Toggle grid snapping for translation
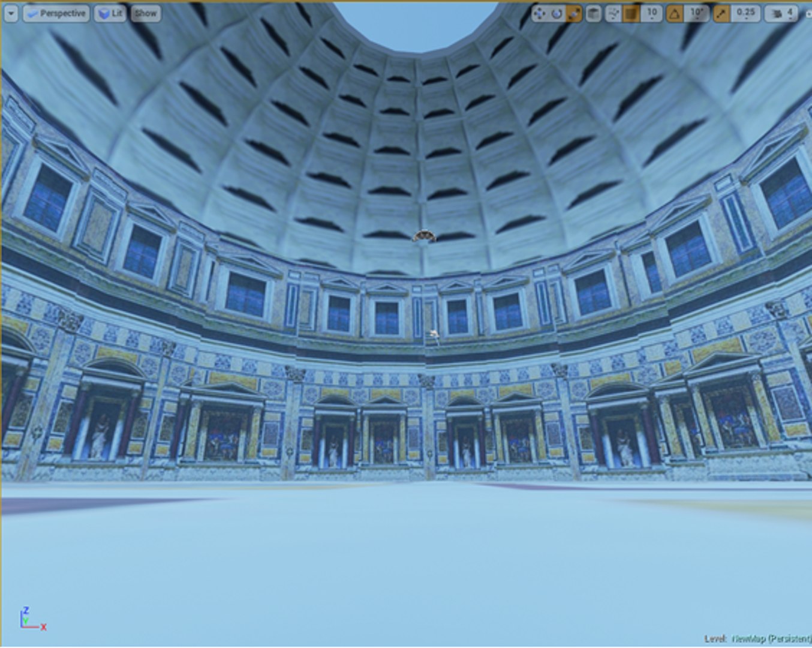Image resolution: width=812 pixels, height=648 pixels. (630, 13)
